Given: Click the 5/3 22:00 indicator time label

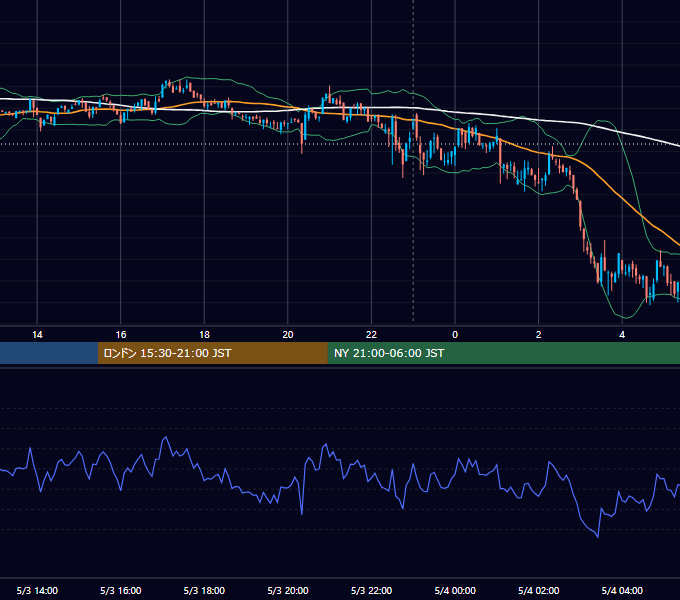Looking at the screenshot, I should coord(371,590).
